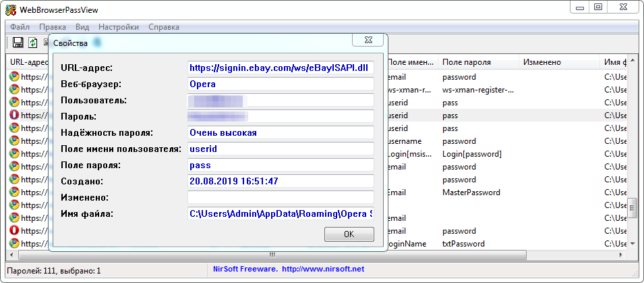Click the WebBrowserPassView app icon in title bar

coord(10,10)
